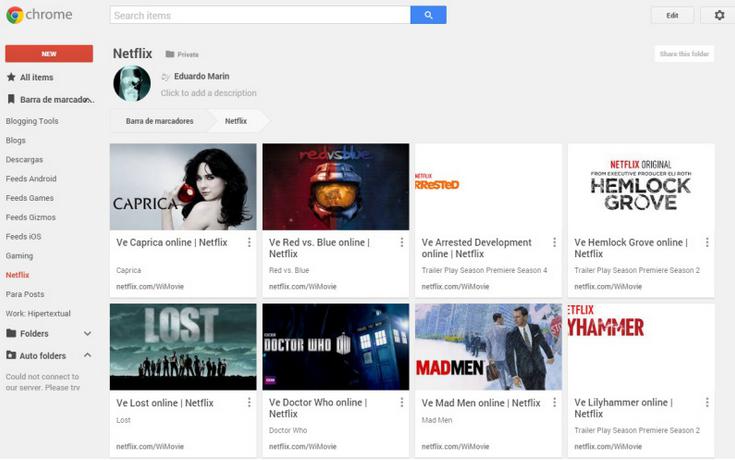Click the Chrome logo icon
The image size is (735, 460).
click(15, 15)
